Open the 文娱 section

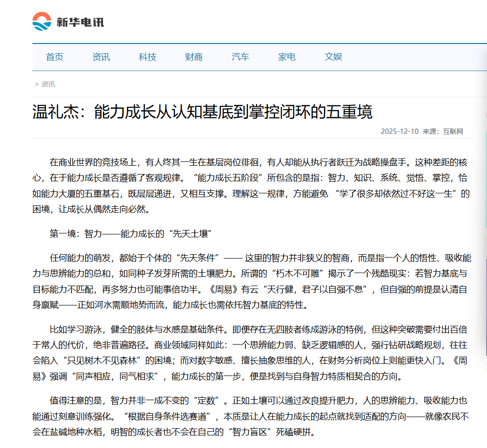(x=333, y=57)
